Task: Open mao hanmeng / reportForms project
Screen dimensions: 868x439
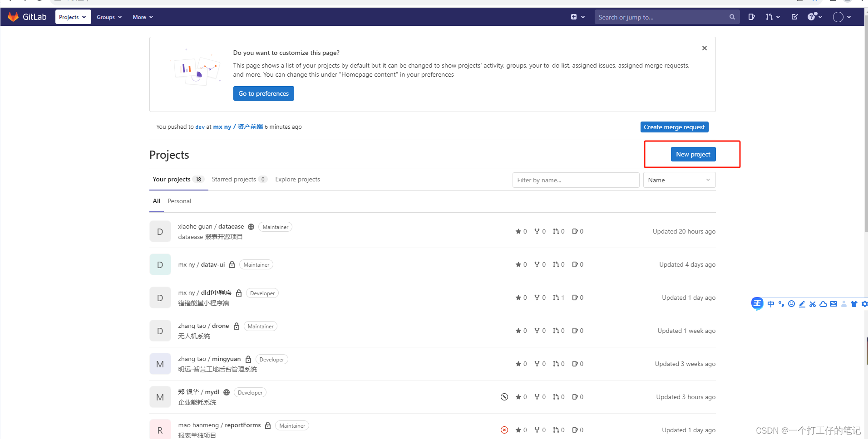Action: click(x=219, y=425)
